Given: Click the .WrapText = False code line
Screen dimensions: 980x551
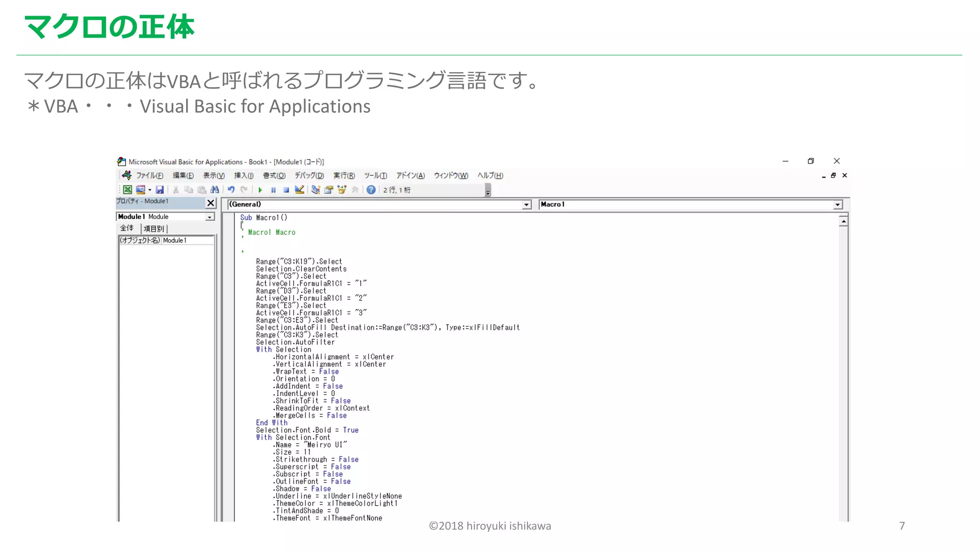Looking at the screenshot, I should click(x=306, y=372).
